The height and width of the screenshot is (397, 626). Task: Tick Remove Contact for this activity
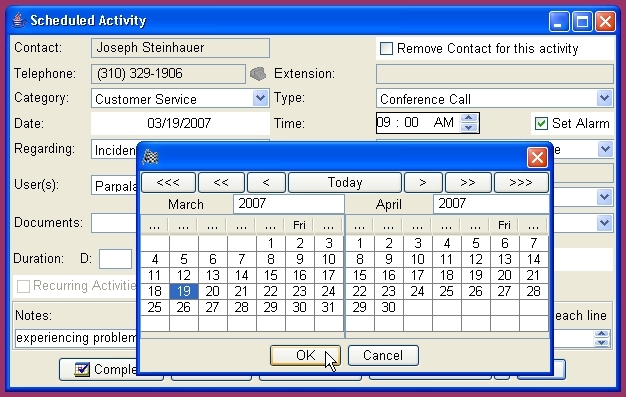pos(386,49)
